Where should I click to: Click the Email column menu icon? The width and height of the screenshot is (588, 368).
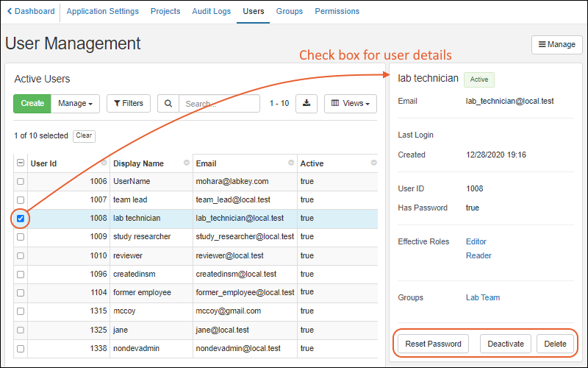[x=291, y=163]
